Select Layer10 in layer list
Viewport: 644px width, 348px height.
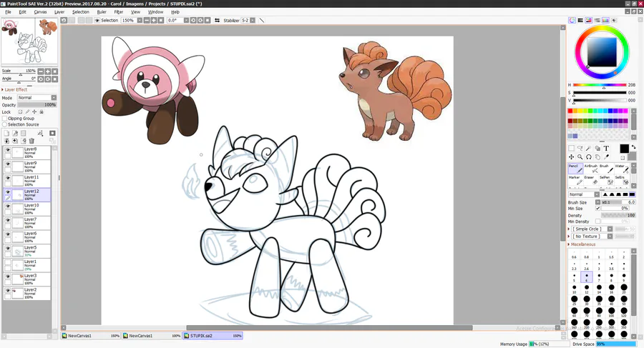click(x=27, y=209)
